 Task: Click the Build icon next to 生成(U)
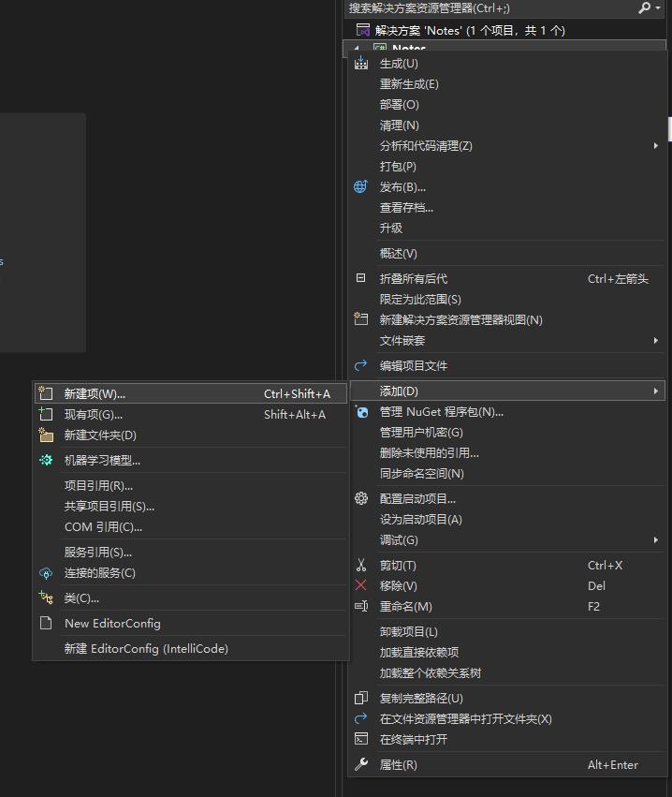[361, 63]
